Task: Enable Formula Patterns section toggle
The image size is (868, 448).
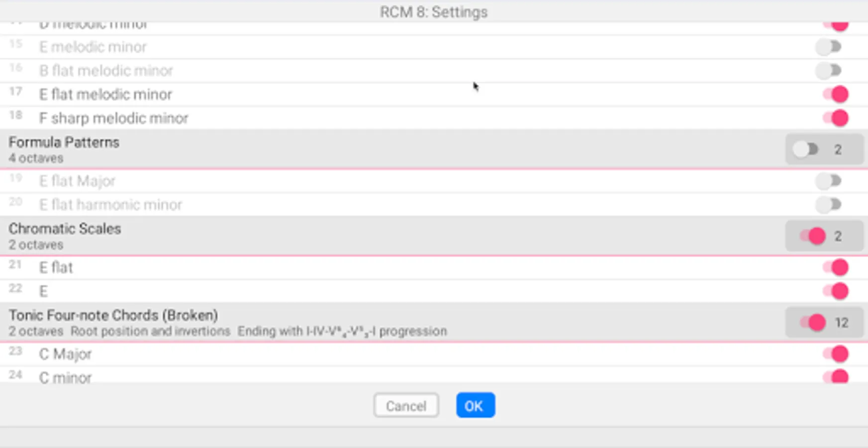Action: (x=806, y=149)
